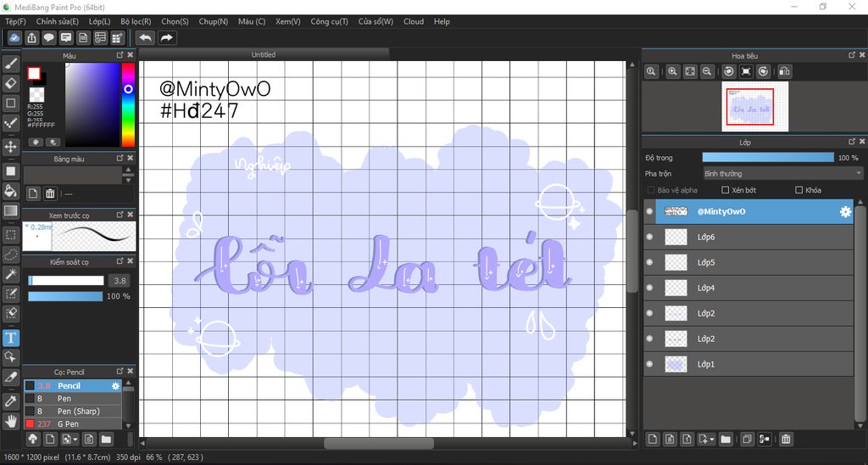Undock the Lớp layers panel

pyautogui.click(x=851, y=142)
